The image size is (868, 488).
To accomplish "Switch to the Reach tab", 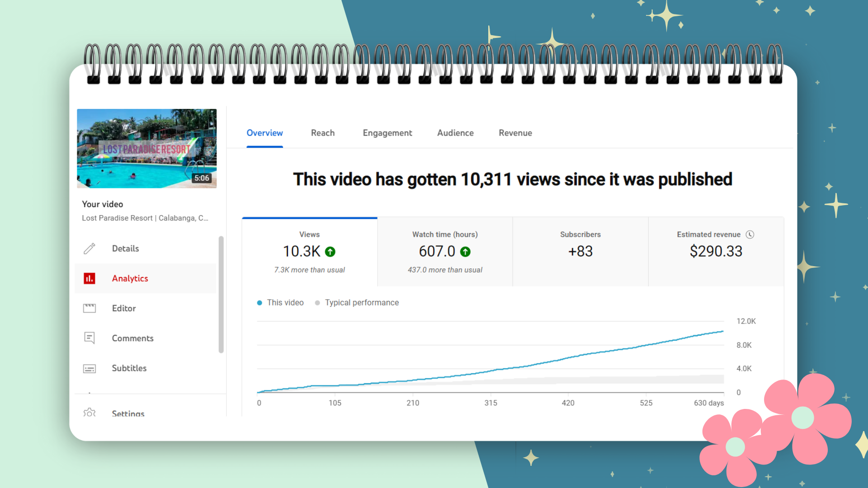I will point(323,133).
